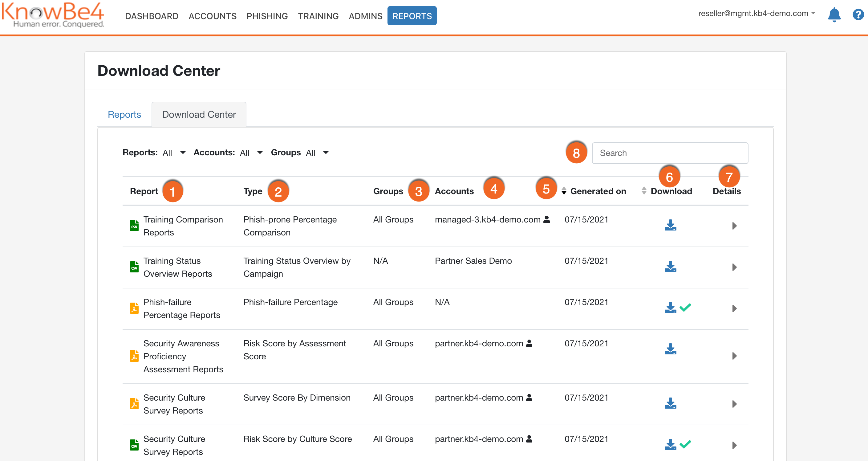The height and width of the screenshot is (461, 868).
Task: Expand details for Survey Score By Dimension row
Action: click(x=734, y=404)
